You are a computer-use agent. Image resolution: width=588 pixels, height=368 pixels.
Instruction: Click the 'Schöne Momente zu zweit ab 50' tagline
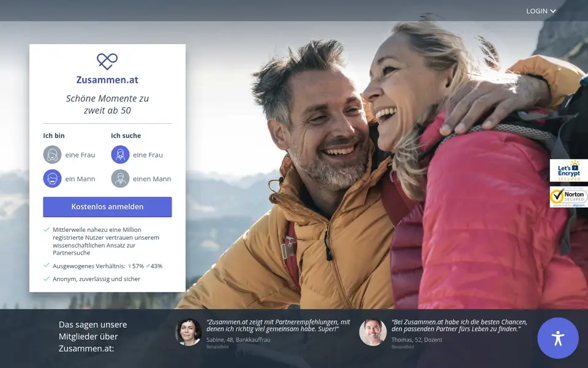tap(107, 104)
